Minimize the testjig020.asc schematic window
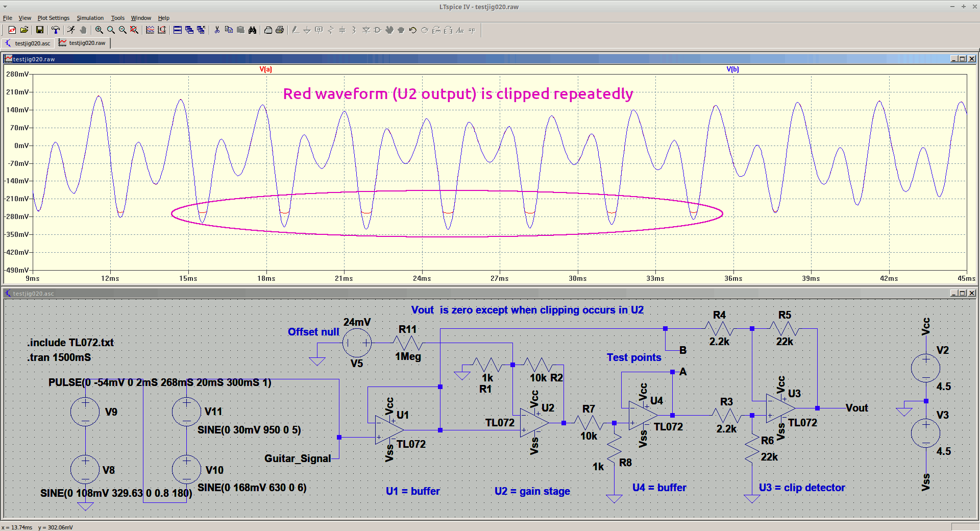Screen dimensions: 980x531 [x=953, y=293]
